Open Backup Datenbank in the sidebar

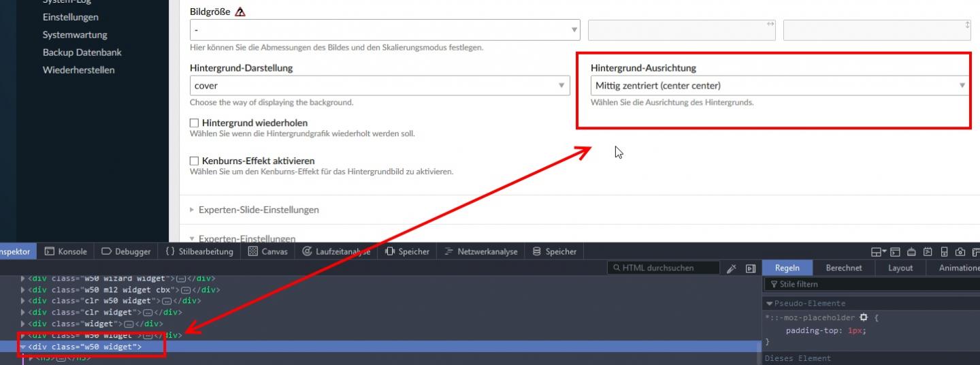[x=82, y=52]
